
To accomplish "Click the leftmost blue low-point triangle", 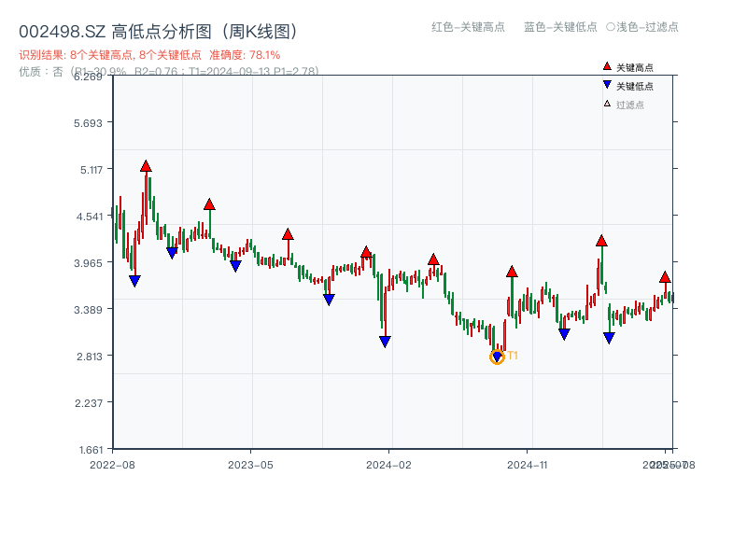I will point(134,280).
